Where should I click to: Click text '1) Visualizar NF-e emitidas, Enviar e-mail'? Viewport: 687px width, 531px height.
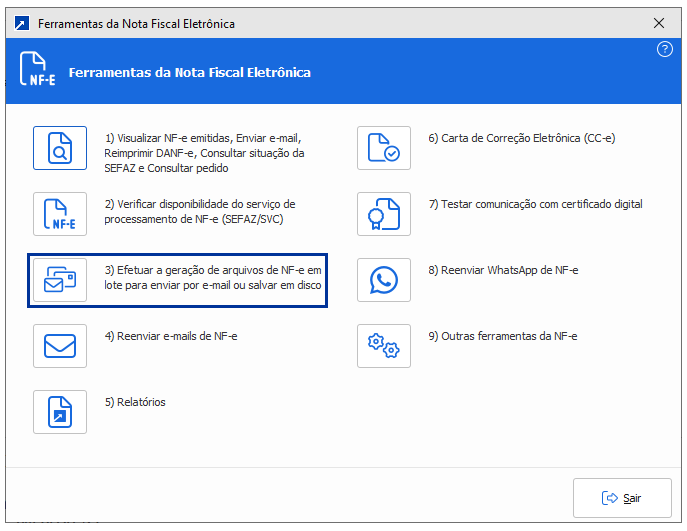203,138
